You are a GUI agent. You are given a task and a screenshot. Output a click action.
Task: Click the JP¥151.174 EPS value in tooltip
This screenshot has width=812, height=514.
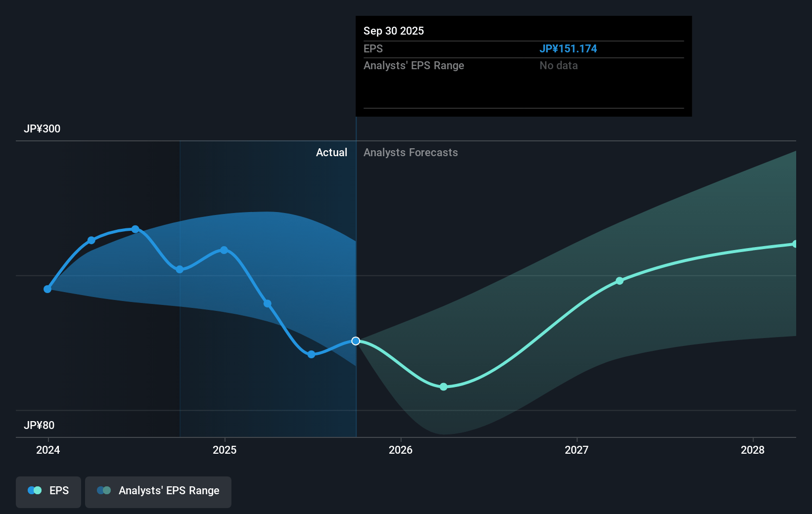568,49
